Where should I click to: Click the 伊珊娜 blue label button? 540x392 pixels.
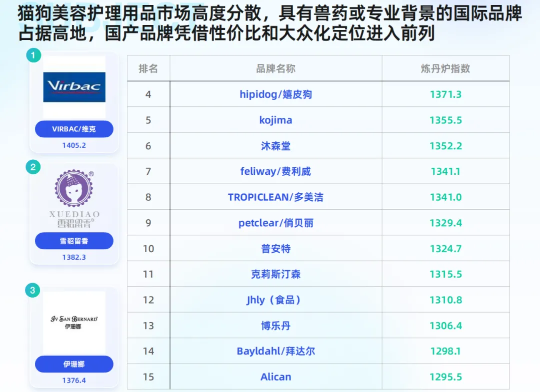74,364
